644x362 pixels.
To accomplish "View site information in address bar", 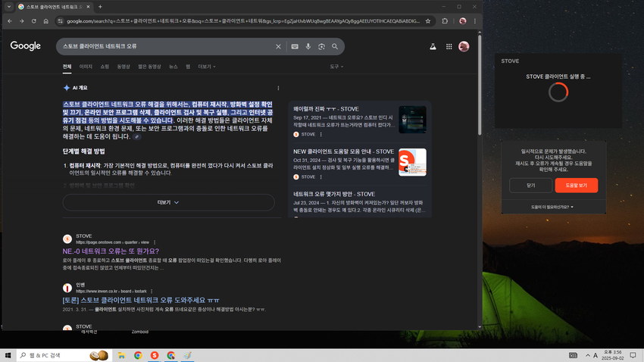I will pyautogui.click(x=61, y=21).
